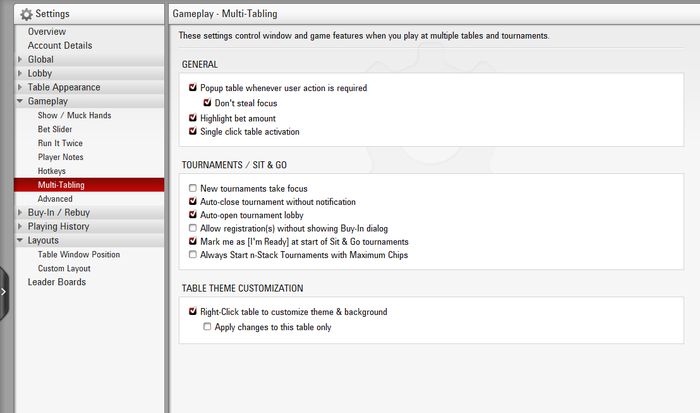
Task: Select Show / Muck Hands item
Action: (75, 115)
